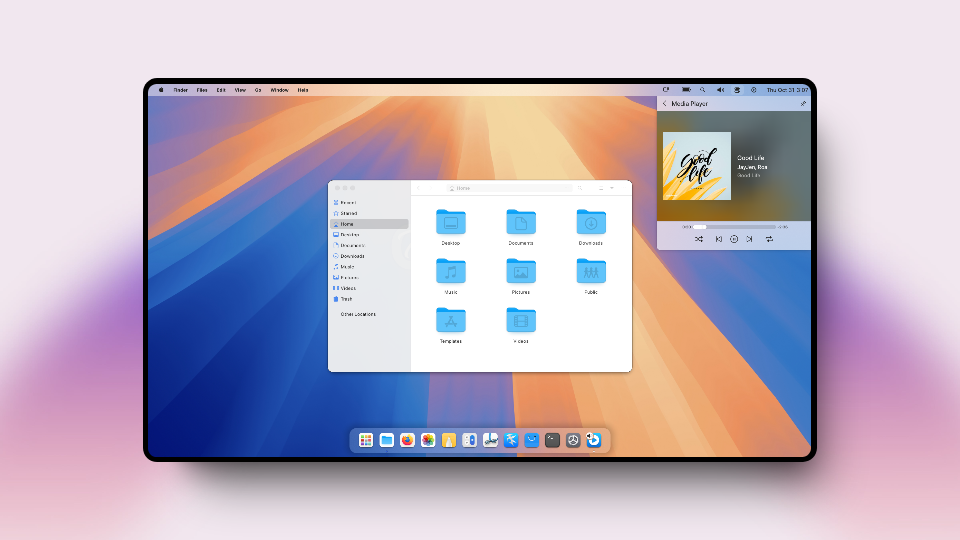Open the view options dropdown arrow
The image size is (960, 540).
612,188
